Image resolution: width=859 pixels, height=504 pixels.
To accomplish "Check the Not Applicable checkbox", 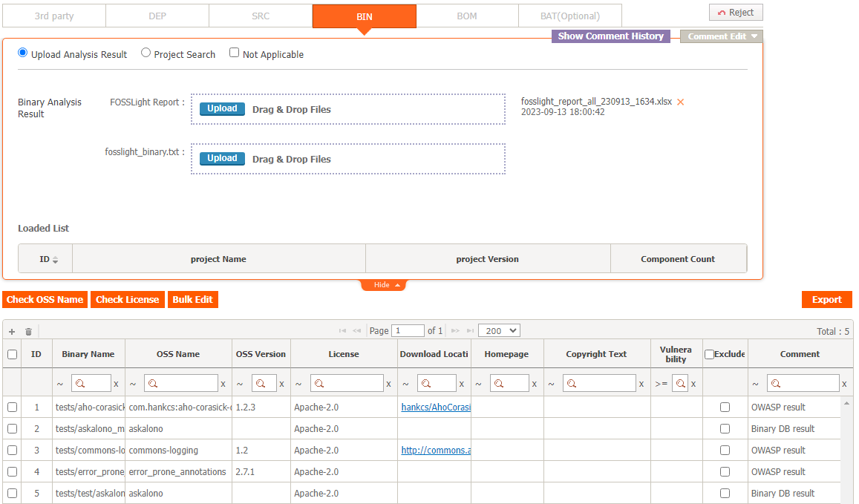I will [x=235, y=53].
